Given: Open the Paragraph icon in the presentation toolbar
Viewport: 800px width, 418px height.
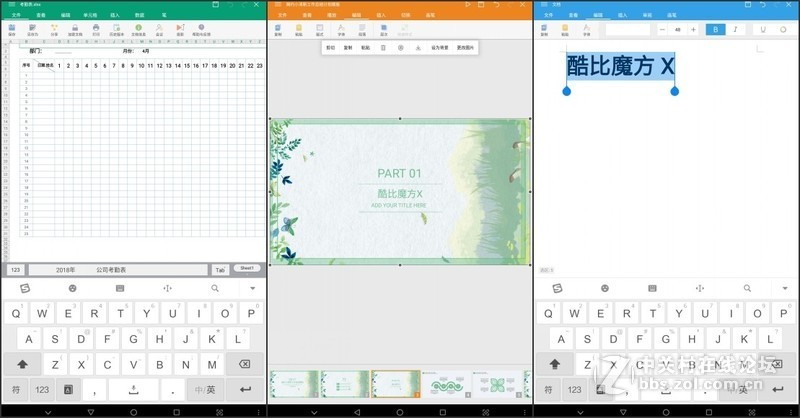Looking at the screenshot, I should click(362, 30).
